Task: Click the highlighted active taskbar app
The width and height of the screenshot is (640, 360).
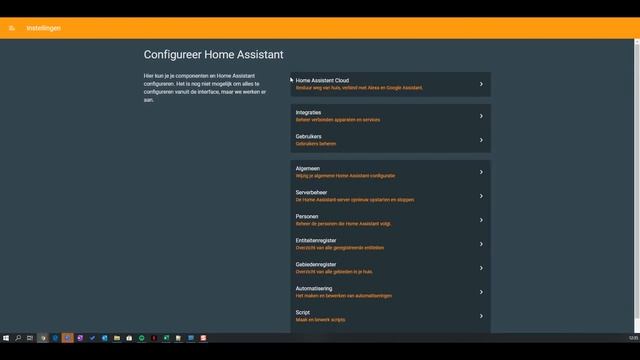Action: point(68,338)
